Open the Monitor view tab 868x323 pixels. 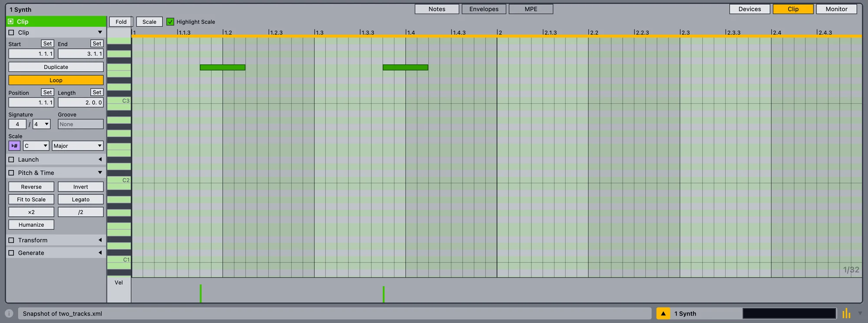pos(836,9)
